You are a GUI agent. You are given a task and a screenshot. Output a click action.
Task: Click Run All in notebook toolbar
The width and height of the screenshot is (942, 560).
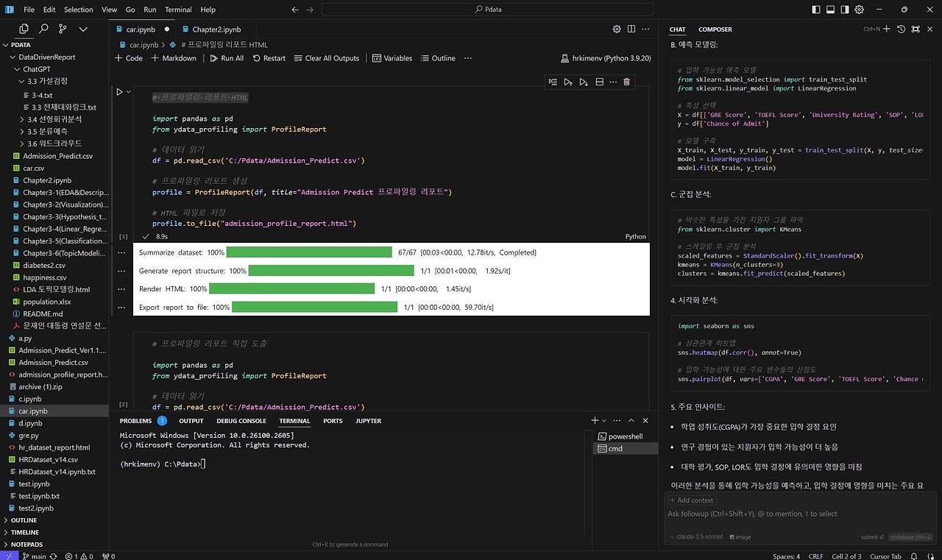point(226,58)
